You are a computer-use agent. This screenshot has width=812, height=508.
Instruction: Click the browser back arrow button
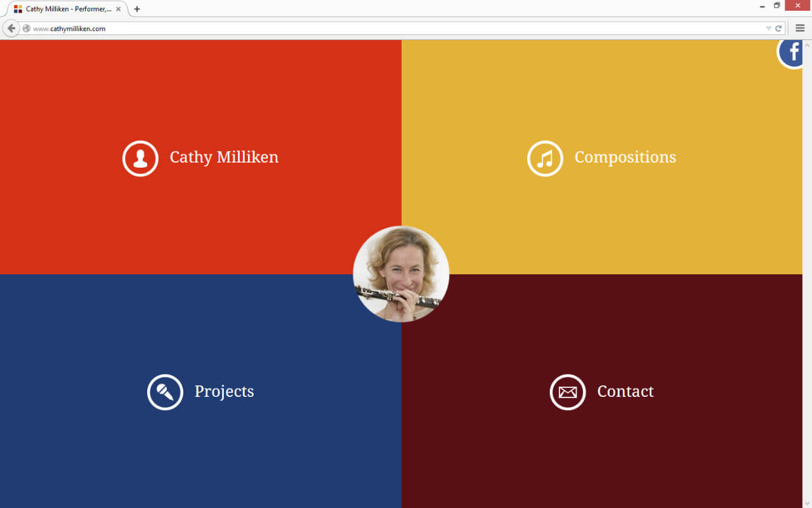click(x=11, y=29)
